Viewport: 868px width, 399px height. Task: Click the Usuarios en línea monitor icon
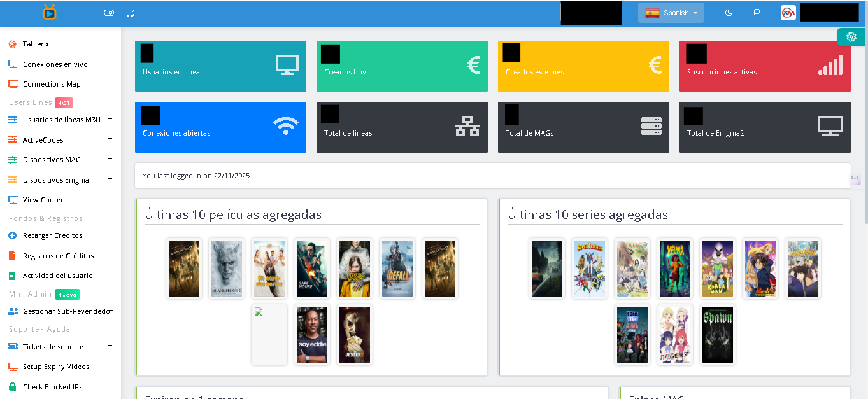coord(287,65)
